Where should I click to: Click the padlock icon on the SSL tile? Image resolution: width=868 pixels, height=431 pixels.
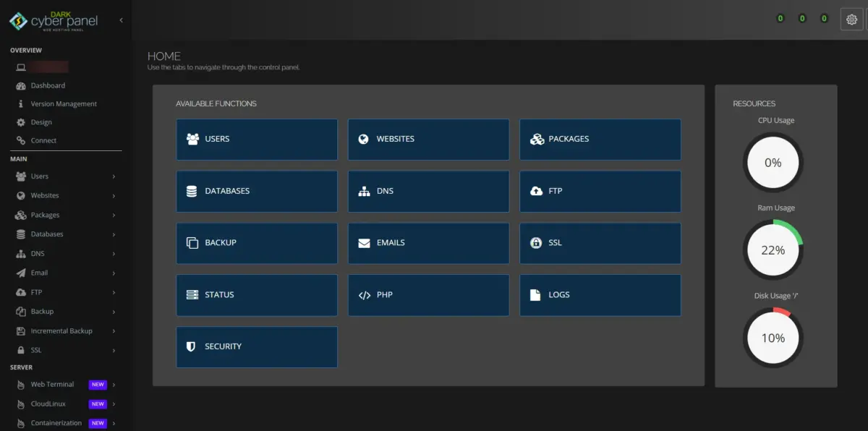point(536,243)
